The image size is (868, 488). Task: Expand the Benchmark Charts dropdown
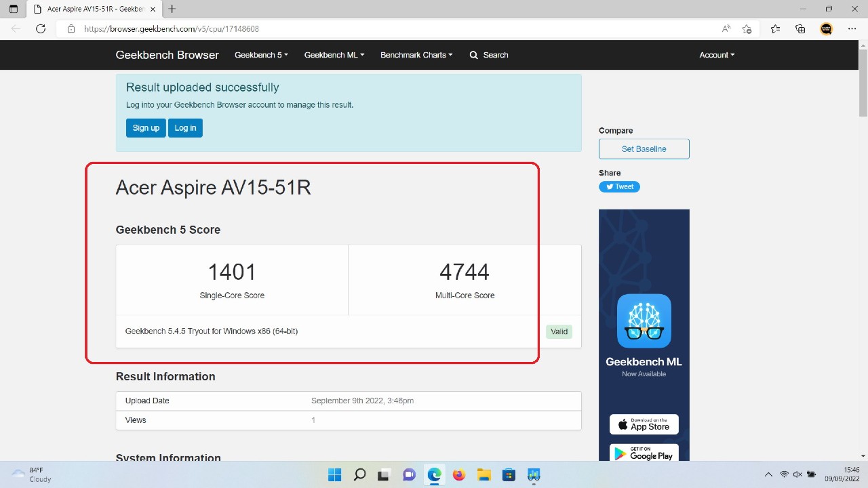click(x=416, y=55)
